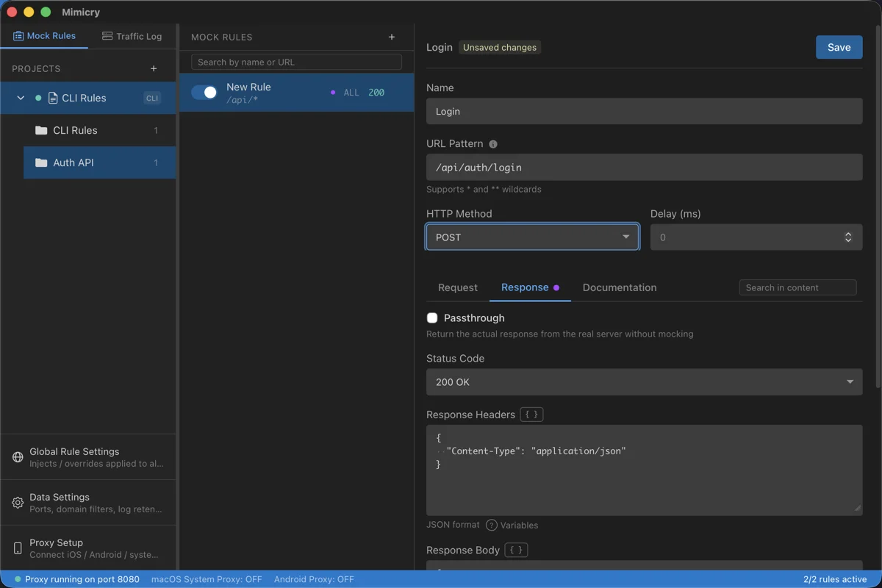
Task: Open Global Rule Settings
Action: click(x=88, y=457)
